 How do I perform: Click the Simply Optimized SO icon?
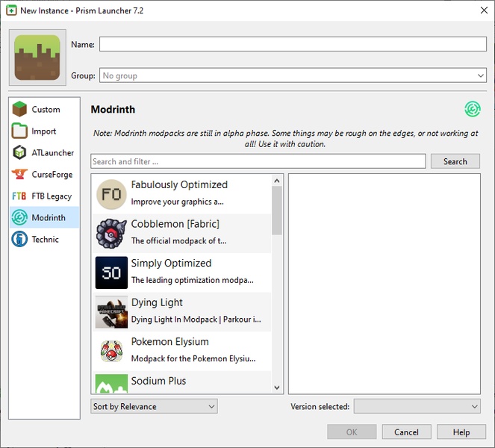[x=111, y=273]
